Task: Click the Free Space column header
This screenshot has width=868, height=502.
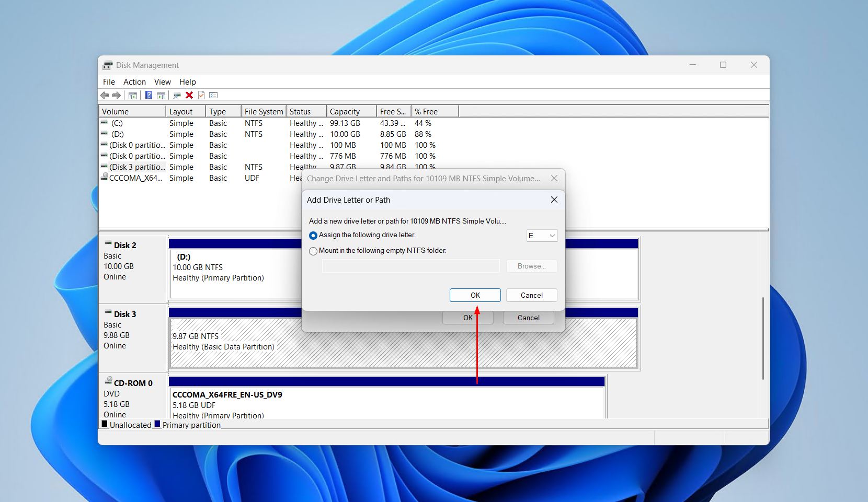Action: (394, 111)
